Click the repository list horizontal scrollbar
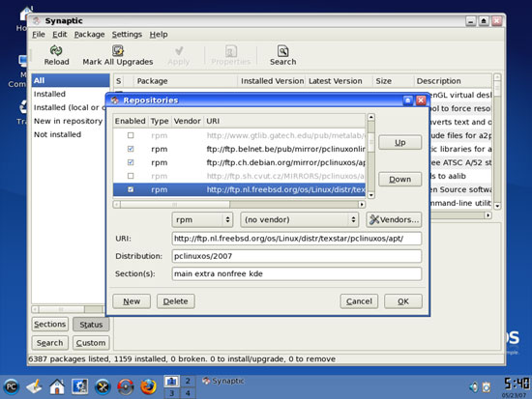Screen dimensions: 532x399 click(239, 205)
